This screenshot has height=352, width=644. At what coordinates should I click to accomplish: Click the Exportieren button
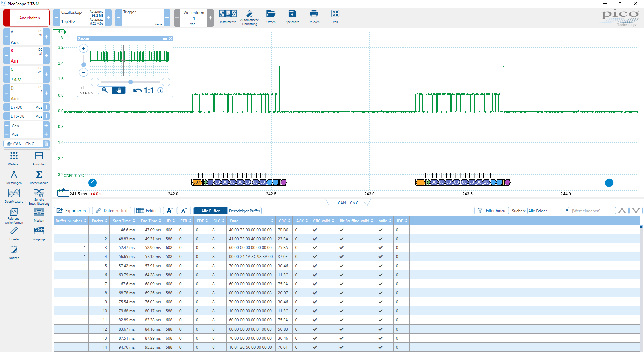click(x=71, y=211)
